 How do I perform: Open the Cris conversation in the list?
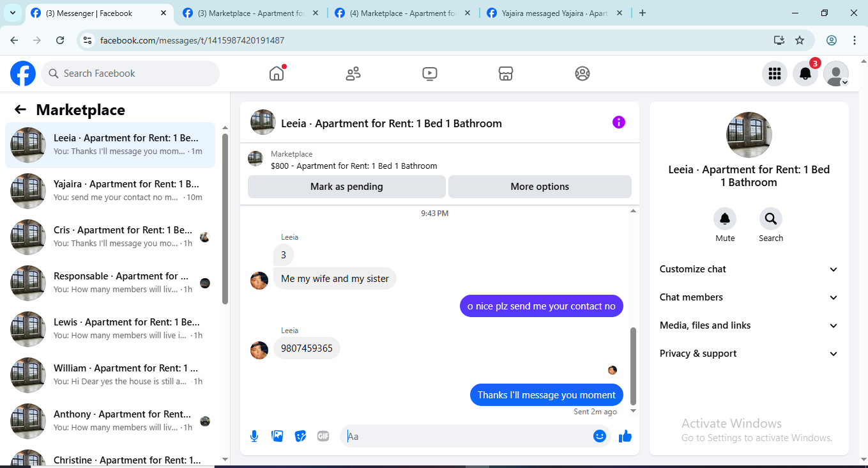(x=110, y=237)
